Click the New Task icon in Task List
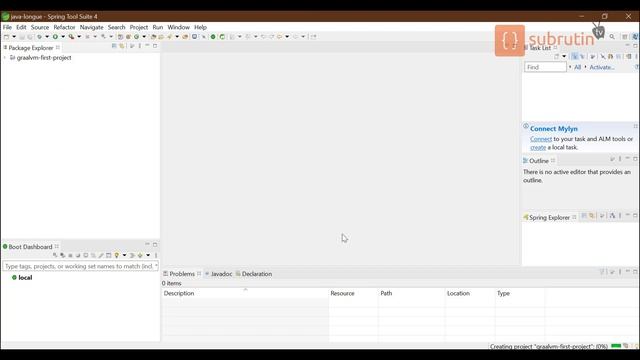 click(556, 56)
